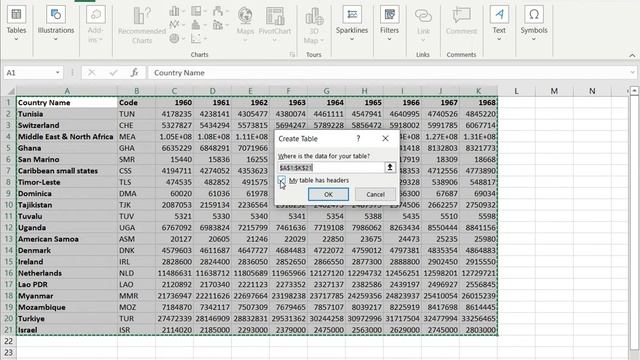640x360 pixels.
Task: Click the Insert Function fx icon
Action: click(134, 73)
